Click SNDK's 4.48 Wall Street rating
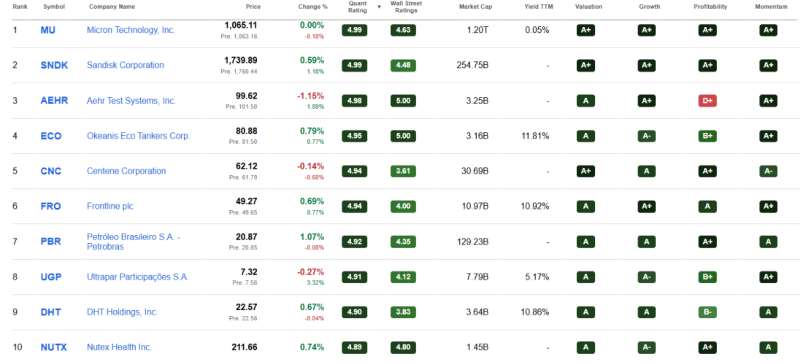 point(403,65)
